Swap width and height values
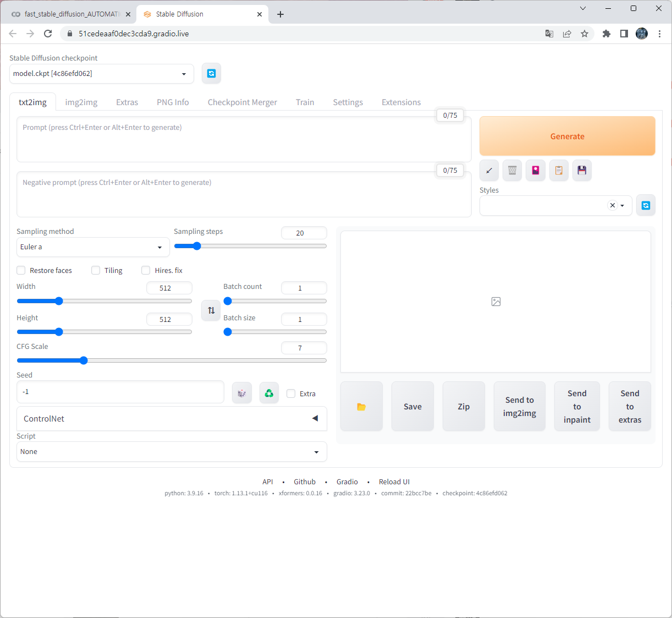The width and height of the screenshot is (672, 618). pyautogui.click(x=211, y=310)
